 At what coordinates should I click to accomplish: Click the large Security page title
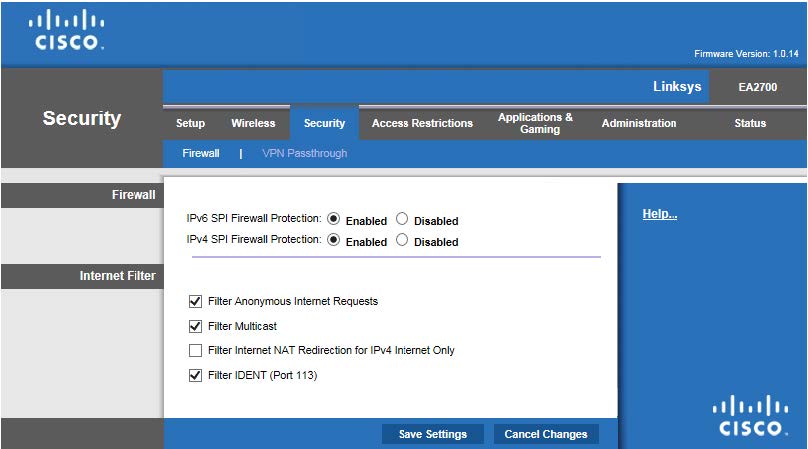(x=82, y=119)
